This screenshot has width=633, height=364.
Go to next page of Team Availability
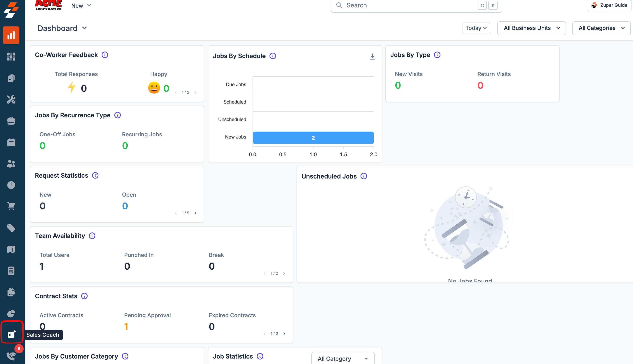tap(284, 274)
